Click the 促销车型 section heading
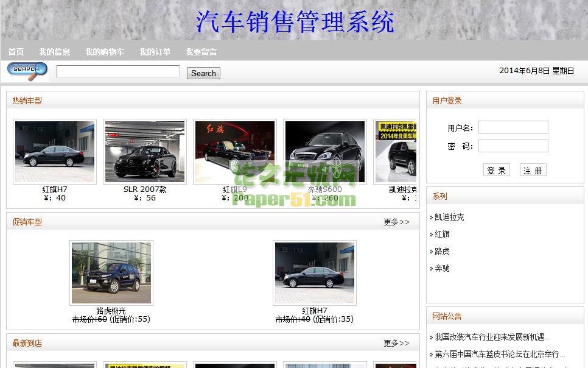This screenshot has width=588, height=368. click(x=27, y=222)
